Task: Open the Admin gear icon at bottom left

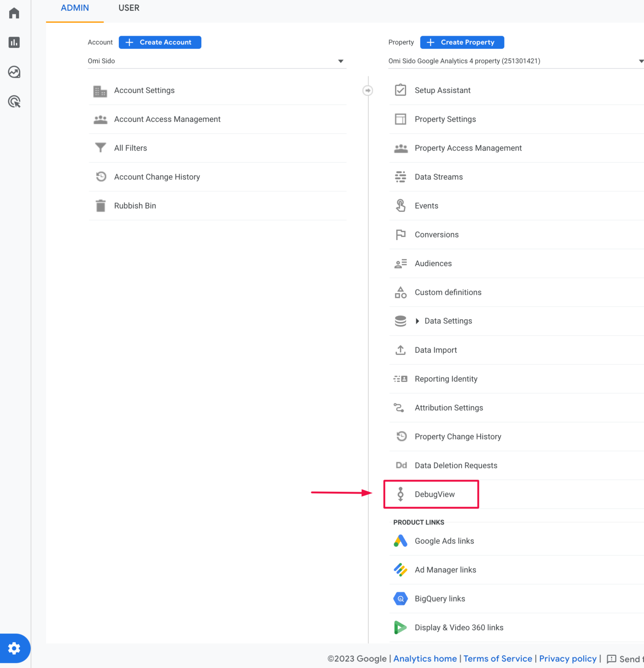Action: [x=14, y=648]
